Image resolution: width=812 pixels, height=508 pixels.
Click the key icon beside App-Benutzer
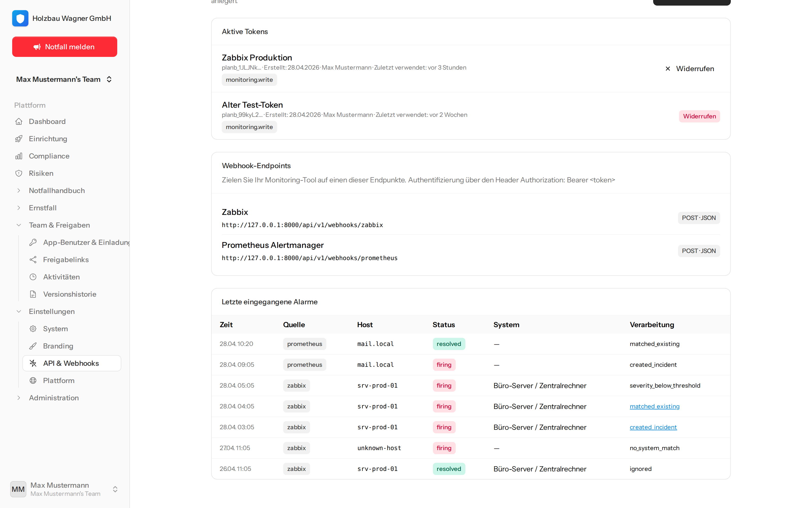(x=33, y=242)
